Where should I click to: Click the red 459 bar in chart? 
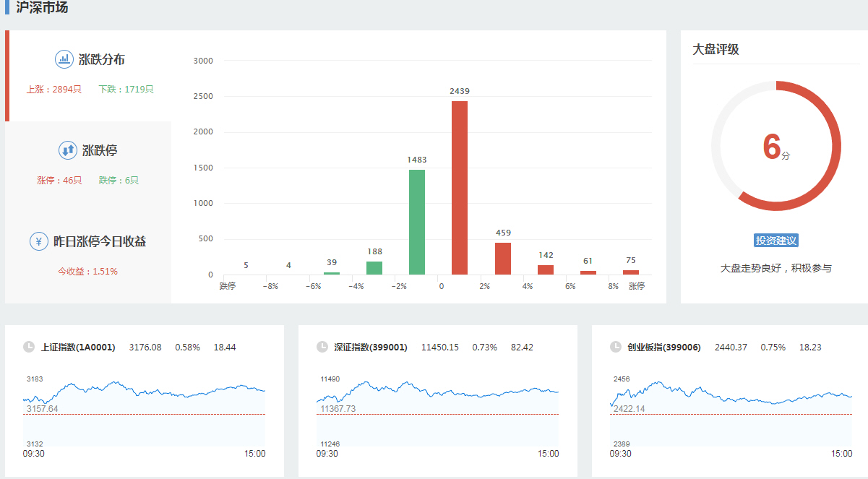click(x=503, y=259)
